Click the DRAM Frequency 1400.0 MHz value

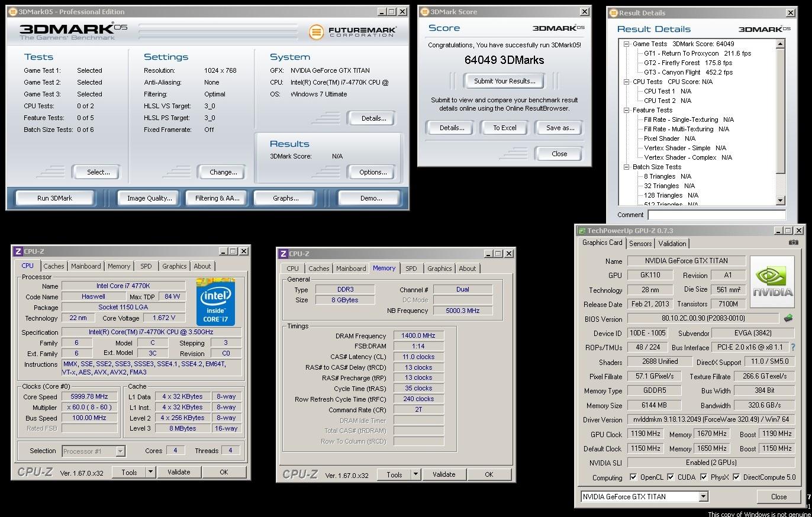pyautogui.click(x=418, y=335)
